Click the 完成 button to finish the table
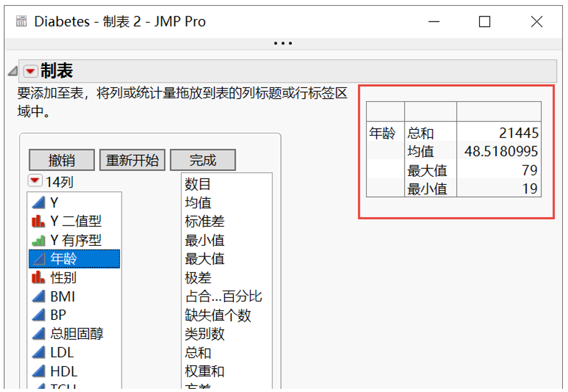Viewport: 568px width, 392px height. tap(203, 160)
